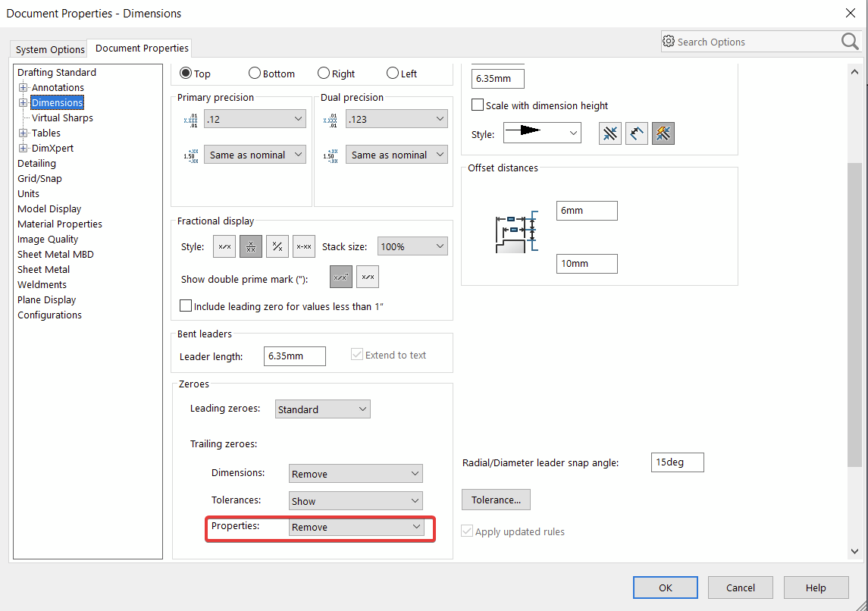Expand the DimXpert tree node
Viewport: 868px width, 611px height.
click(24, 148)
